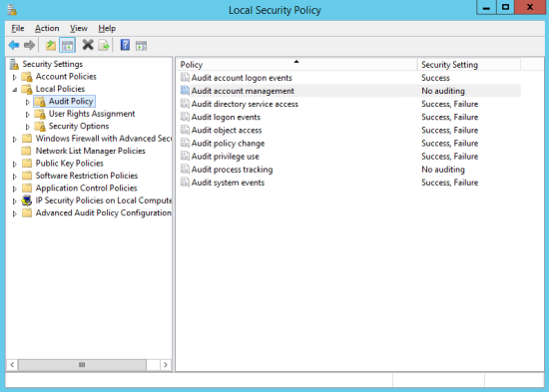This screenshot has width=549, height=392.
Task: Click the Local Policies folder icon
Action: tap(27, 89)
